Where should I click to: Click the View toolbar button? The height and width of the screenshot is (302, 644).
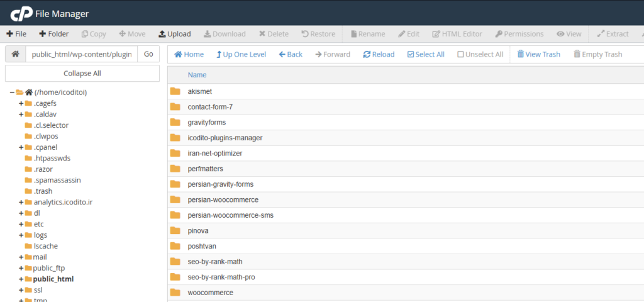(569, 34)
